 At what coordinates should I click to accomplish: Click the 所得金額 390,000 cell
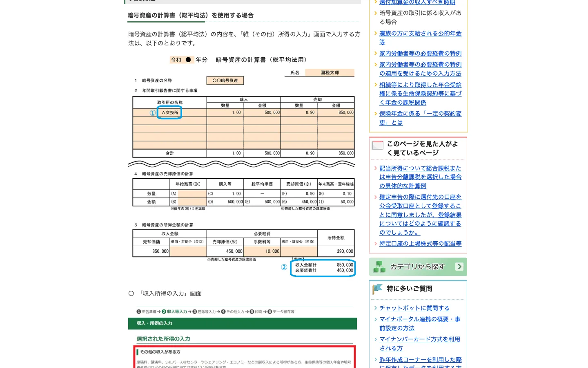coord(336,251)
